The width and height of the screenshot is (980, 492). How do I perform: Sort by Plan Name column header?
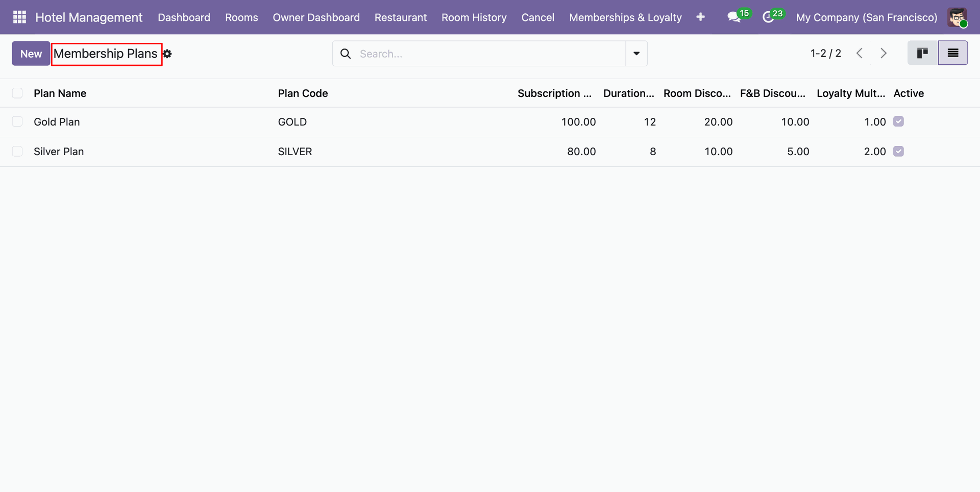[x=60, y=93]
